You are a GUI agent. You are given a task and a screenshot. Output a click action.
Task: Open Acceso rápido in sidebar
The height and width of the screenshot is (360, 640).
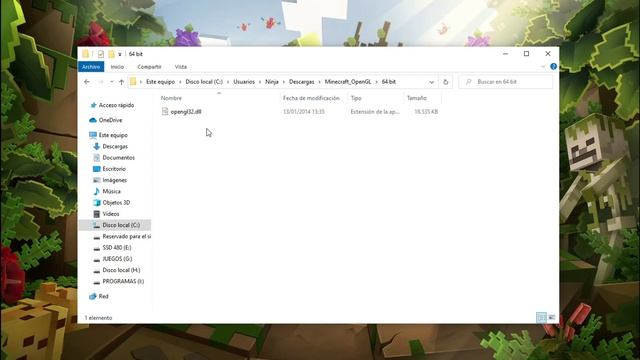[116, 105]
